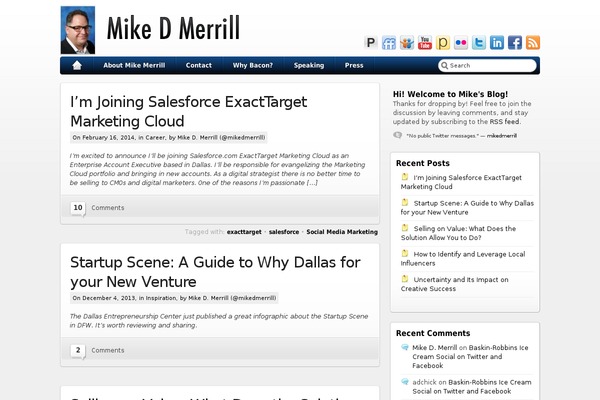Click the search magnifier icon
600x400 pixels.
point(444,65)
